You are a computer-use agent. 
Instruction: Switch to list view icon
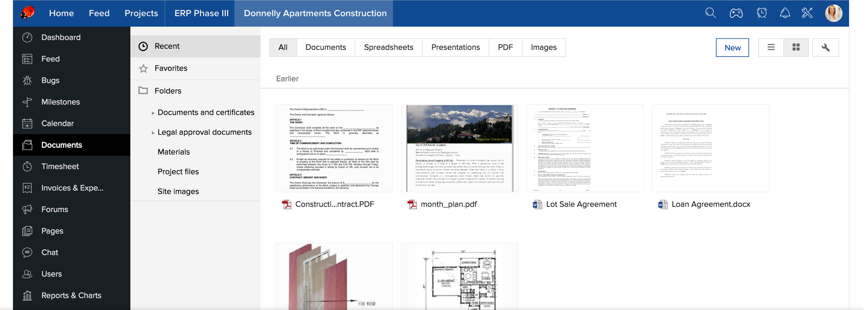[x=771, y=48]
